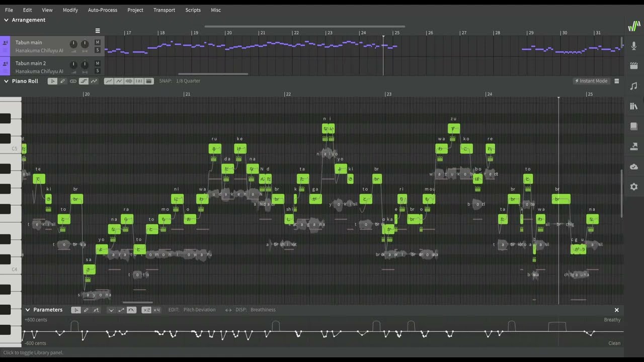The image size is (644, 362).
Task: Select the piano roll pitch line tool
Action: (x=94, y=81)
